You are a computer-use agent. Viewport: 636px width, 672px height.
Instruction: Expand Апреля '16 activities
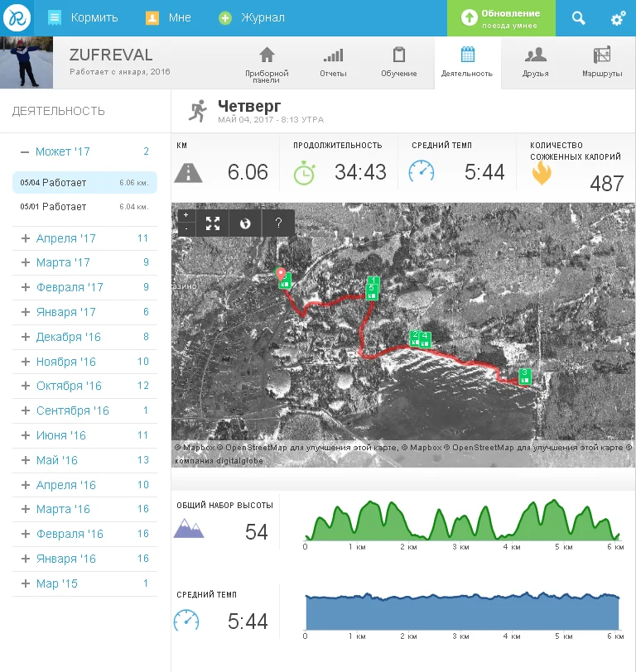[x=26, y=485]
